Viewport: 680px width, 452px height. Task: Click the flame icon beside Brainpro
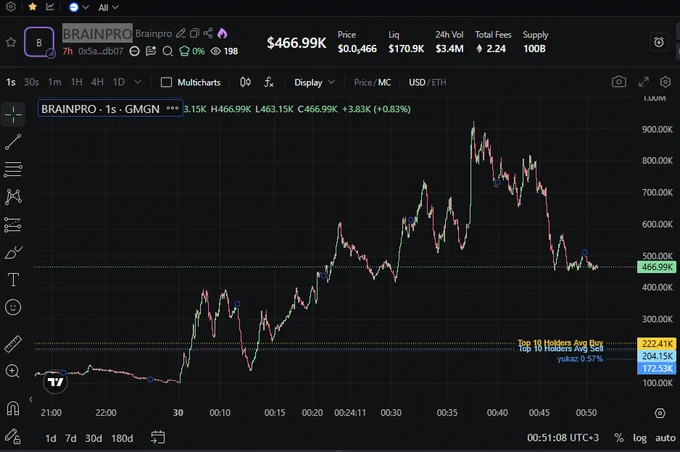click(222, 33)
